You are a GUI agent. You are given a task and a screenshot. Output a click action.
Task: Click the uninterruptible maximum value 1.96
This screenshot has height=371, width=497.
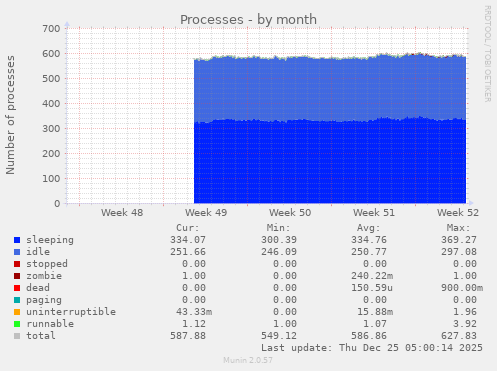click(465, 312)
